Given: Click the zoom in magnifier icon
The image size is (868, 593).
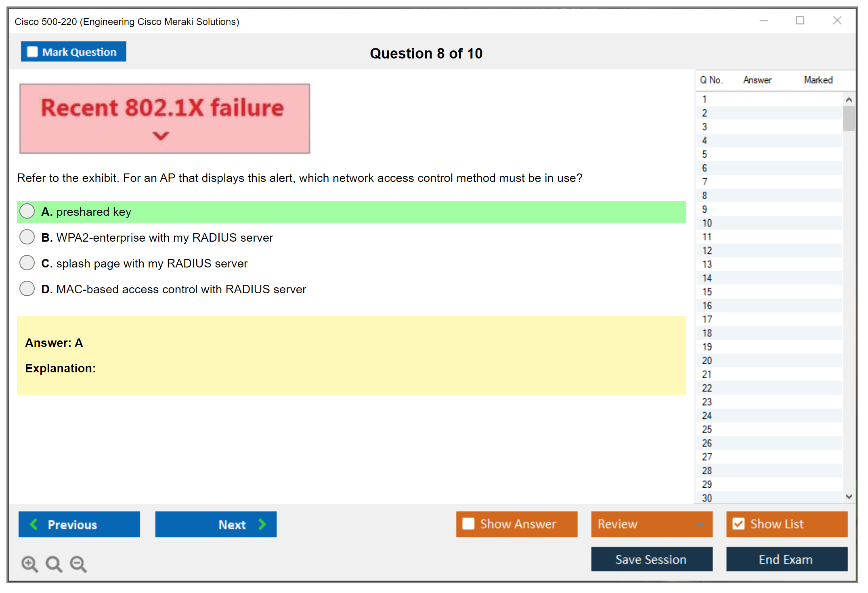Looking at the screenshot, I should click(29, 564).
